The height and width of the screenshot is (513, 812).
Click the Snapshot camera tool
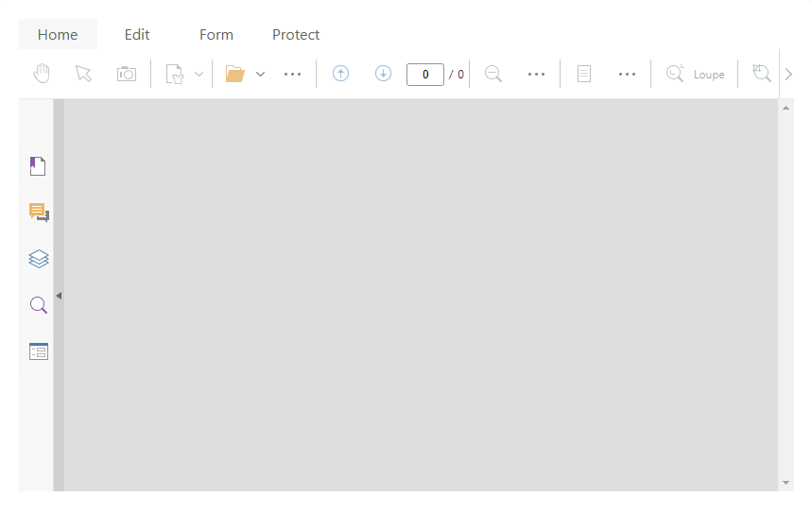[127, 74]
